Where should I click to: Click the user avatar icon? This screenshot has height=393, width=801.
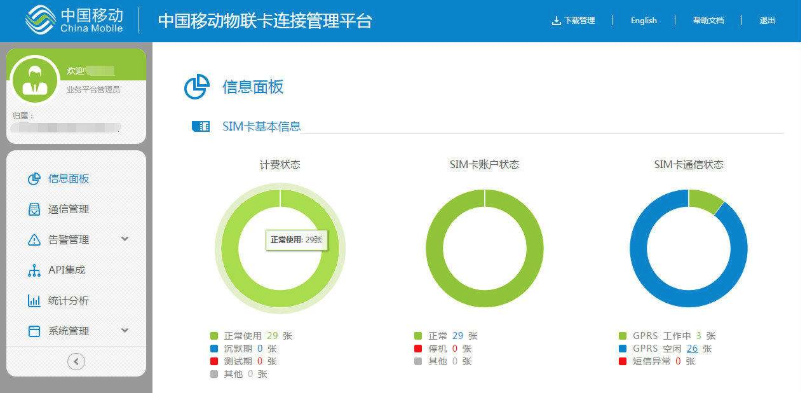click(x=35, y=80)
